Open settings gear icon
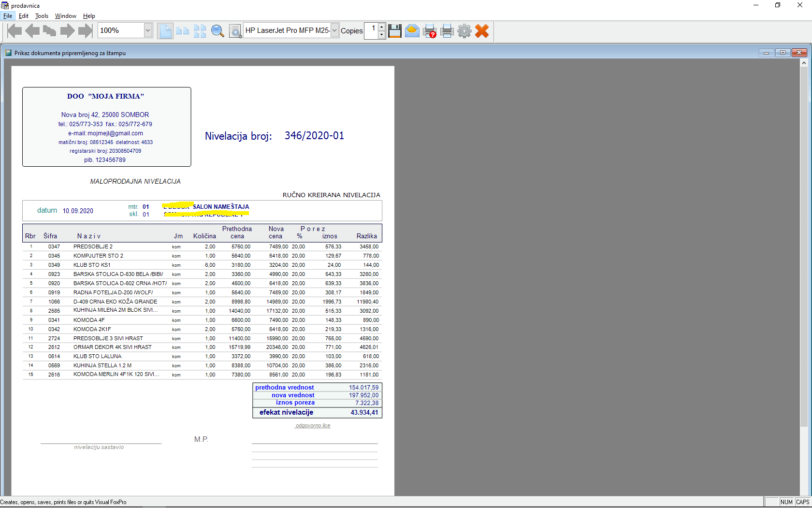The width and height of the screenshot is (812, 521). [x=464, y=31]
